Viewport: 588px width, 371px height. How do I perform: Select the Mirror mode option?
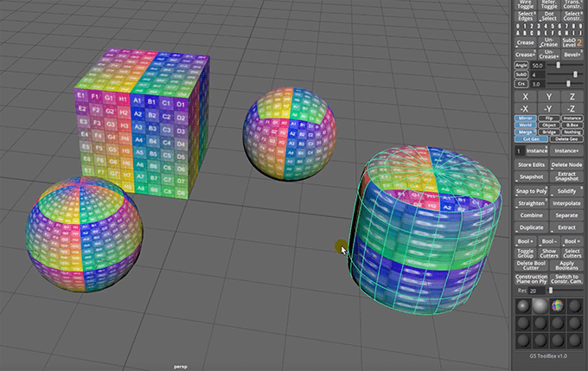tap(526, 118)
